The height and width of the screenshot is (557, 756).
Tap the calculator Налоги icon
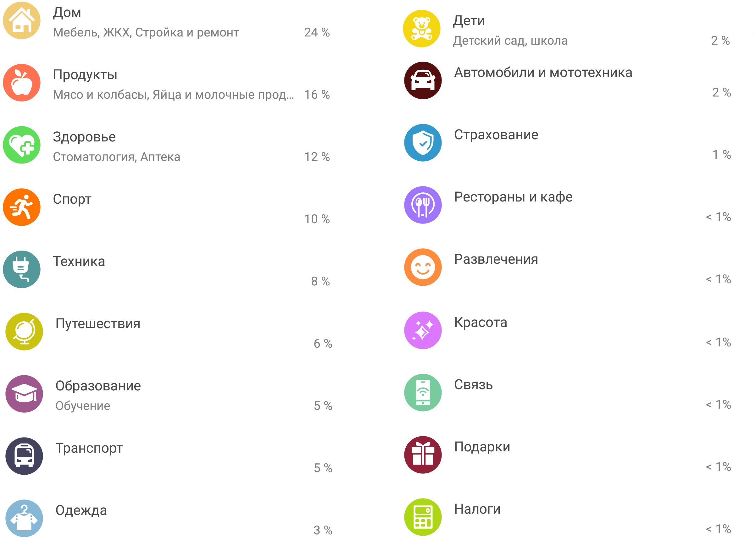pyautogui.click(x=423, y=517)
